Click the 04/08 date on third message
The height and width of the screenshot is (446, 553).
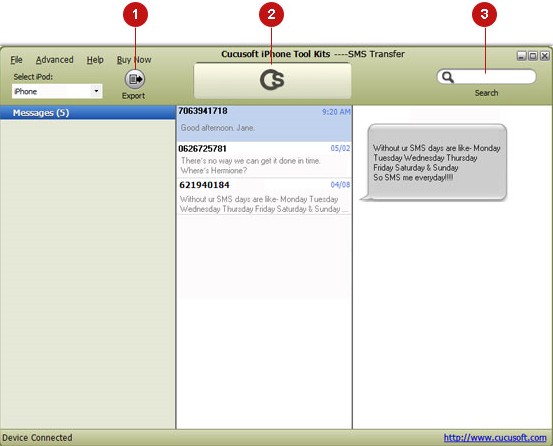(340, 185)
